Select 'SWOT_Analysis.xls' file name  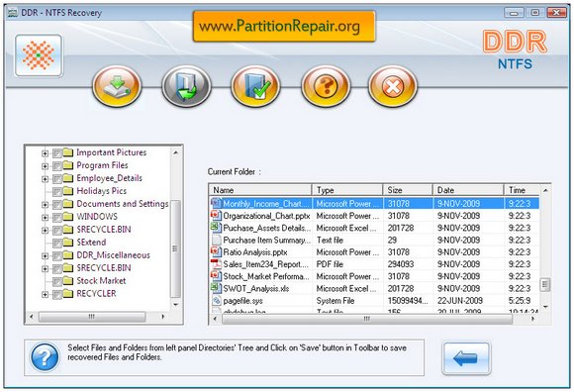point(256,288)
